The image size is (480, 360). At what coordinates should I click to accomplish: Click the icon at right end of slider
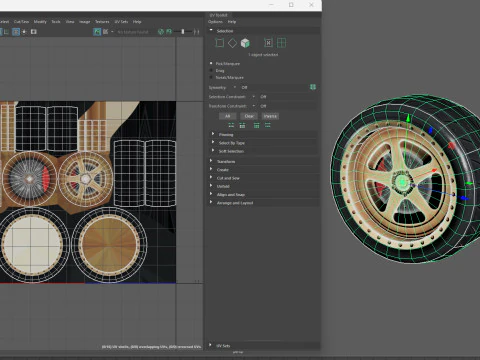197,32
